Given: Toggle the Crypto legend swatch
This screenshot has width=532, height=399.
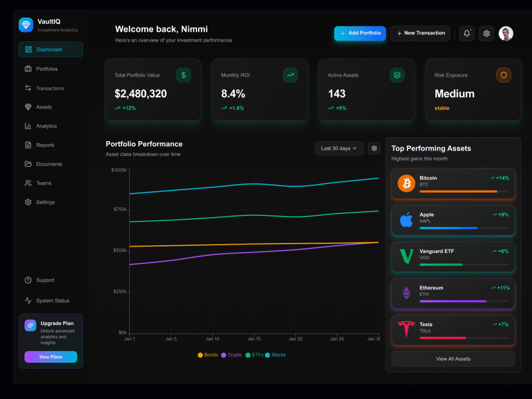Looking at the screenshot, I should tap(223, 355).
